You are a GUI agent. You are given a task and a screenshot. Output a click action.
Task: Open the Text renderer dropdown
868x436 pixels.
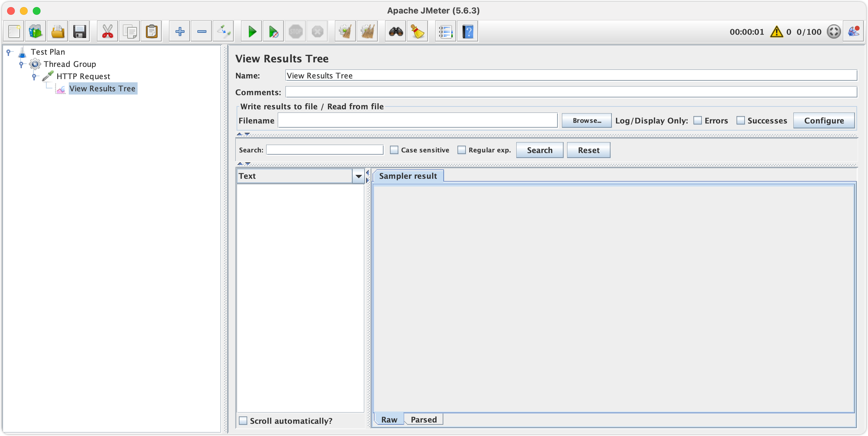tap(358, 176)
